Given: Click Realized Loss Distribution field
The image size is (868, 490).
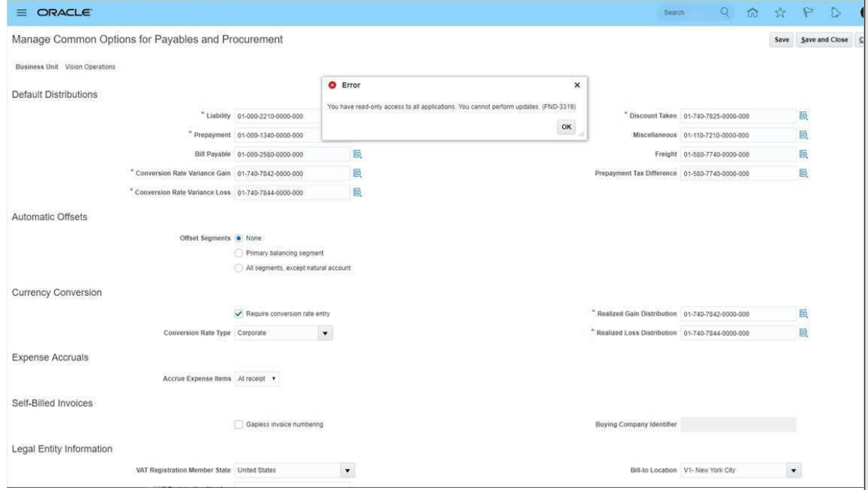Looking at the screenshot, I should [738, 333].
